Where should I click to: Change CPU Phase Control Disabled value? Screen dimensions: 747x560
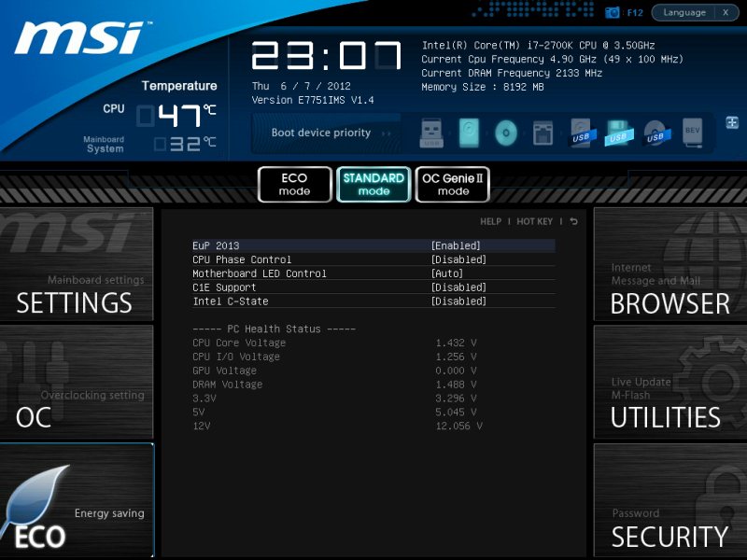458,259
